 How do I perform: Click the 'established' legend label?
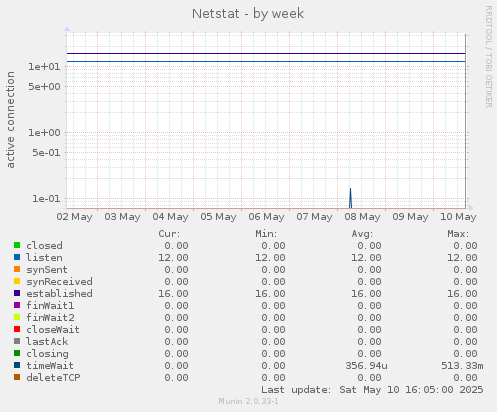coord(59,294)
